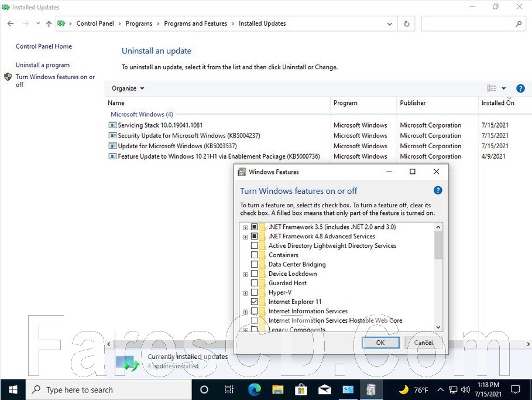
Task: Open Task View on the taskbar
Action: coord(229,389)
